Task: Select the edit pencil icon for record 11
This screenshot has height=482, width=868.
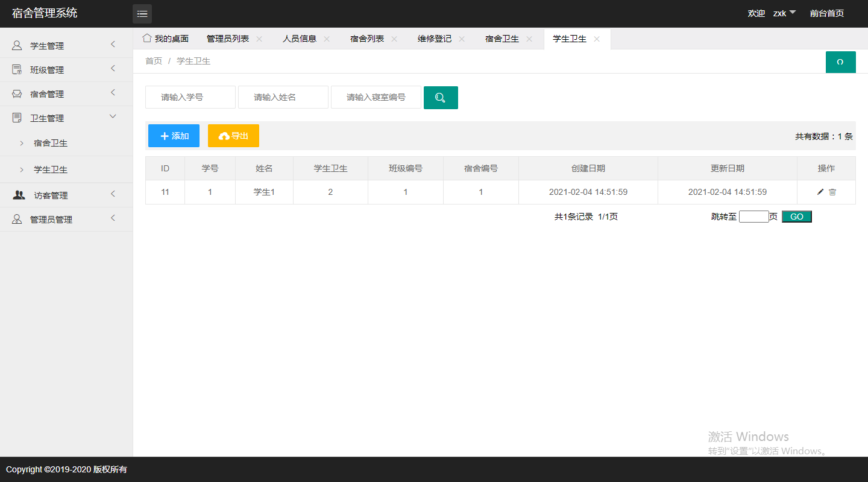Action: 820,192
